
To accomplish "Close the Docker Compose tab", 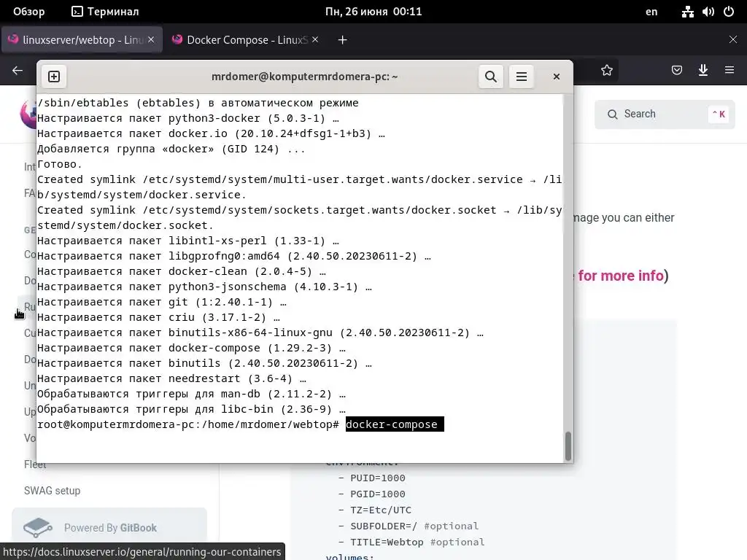I will click(x=315, y=39).
